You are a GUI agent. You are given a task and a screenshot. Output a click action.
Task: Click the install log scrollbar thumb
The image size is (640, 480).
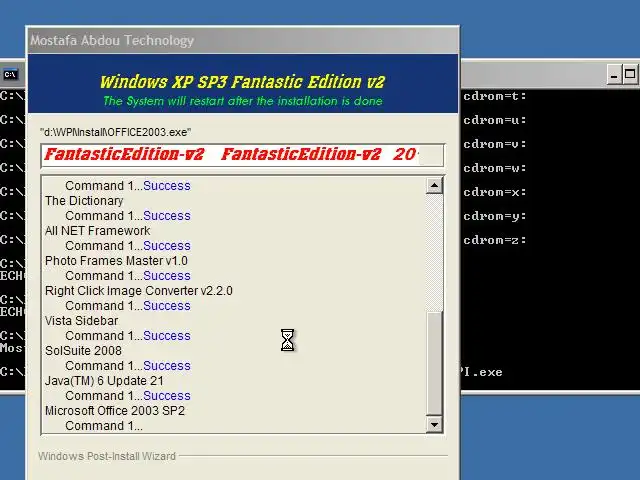pos(434,364)
